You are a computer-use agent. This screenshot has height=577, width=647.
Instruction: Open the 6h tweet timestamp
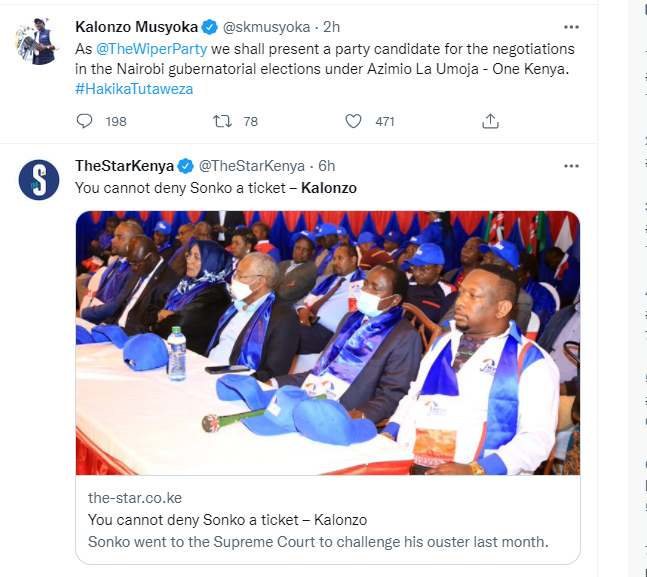(x=327, y=166)
